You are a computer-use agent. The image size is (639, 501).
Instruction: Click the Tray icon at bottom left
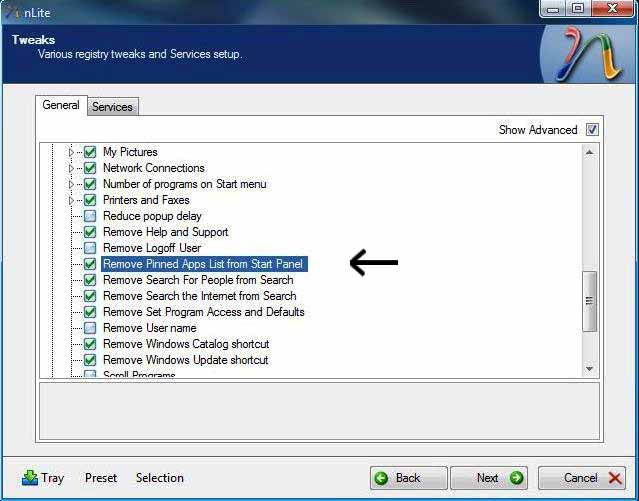30,478
